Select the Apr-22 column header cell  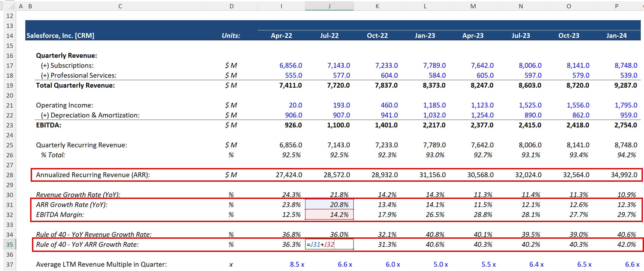point(281,35)
